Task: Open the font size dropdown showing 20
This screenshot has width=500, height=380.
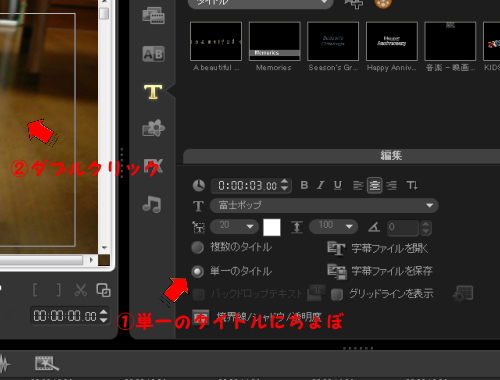Action: click(234, 226)
